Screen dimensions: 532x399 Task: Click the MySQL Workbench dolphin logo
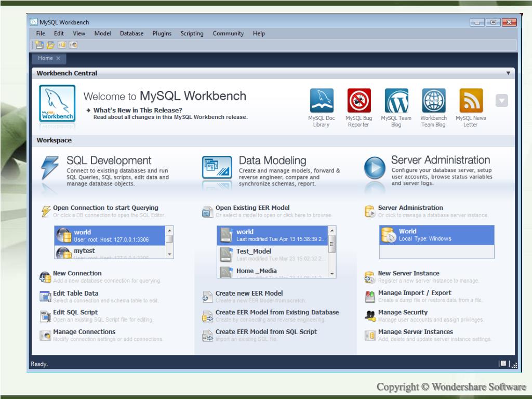click(x=57, y=103)
